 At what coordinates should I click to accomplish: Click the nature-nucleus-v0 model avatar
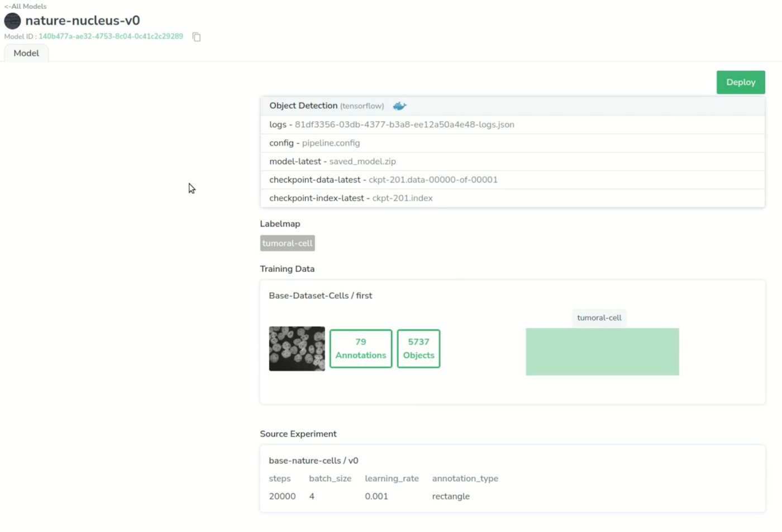pos(12,21)
